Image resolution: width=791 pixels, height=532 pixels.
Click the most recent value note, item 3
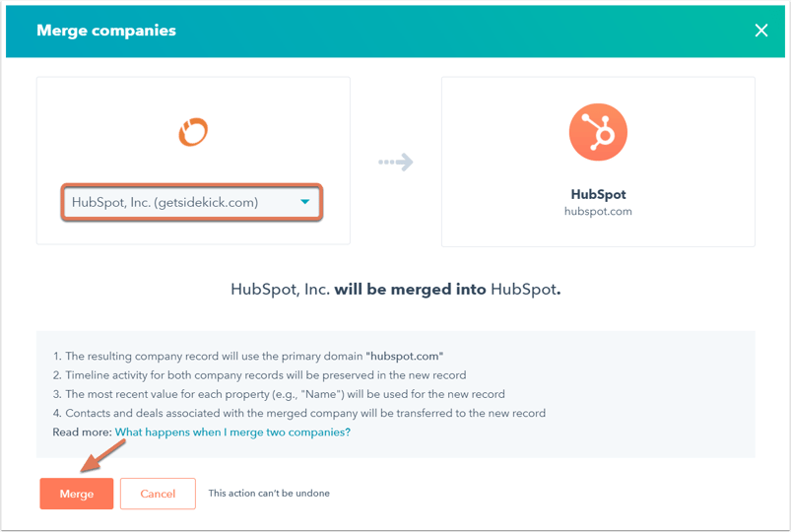[x=279, y=394]
